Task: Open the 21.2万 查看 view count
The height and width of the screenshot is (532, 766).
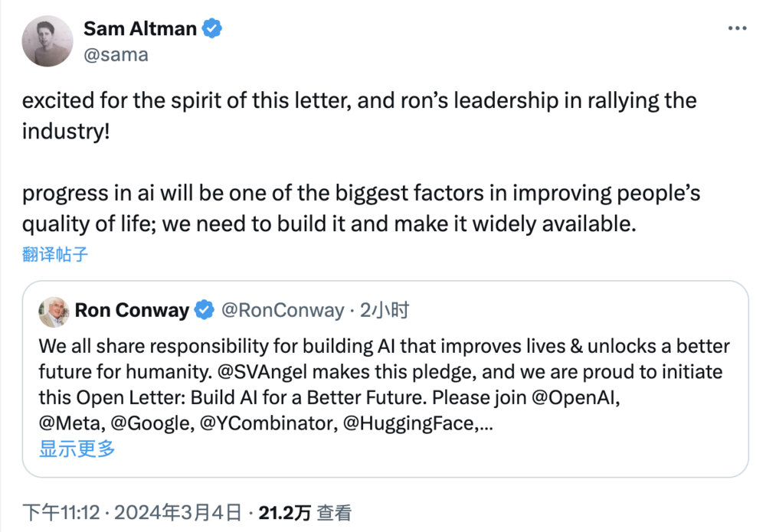Action: click(305, 512)
